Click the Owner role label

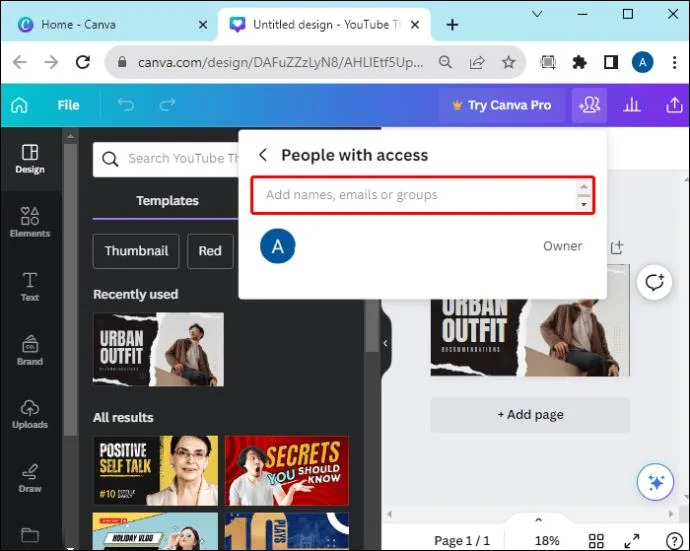click(562, 246)
